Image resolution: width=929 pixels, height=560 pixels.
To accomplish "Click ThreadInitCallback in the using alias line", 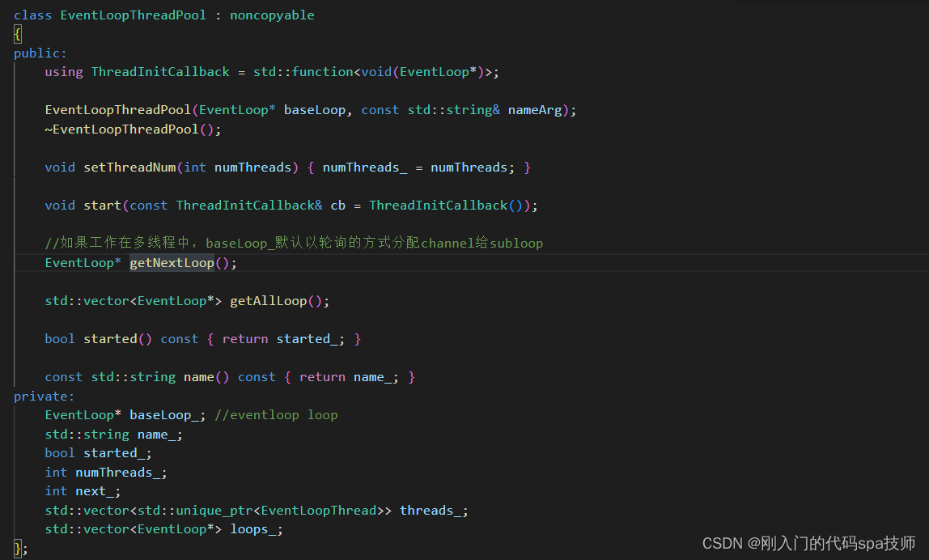I will pyautogui.click(x=160, y=72).
